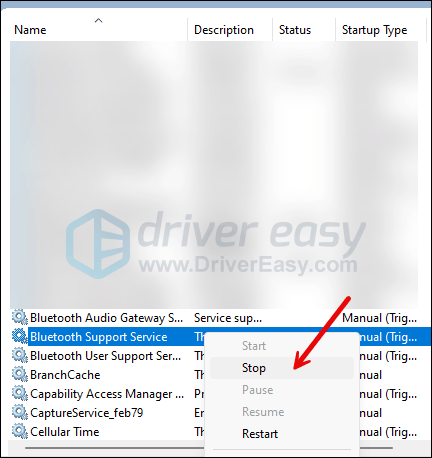Sort by the Startup Type column header

375,30
